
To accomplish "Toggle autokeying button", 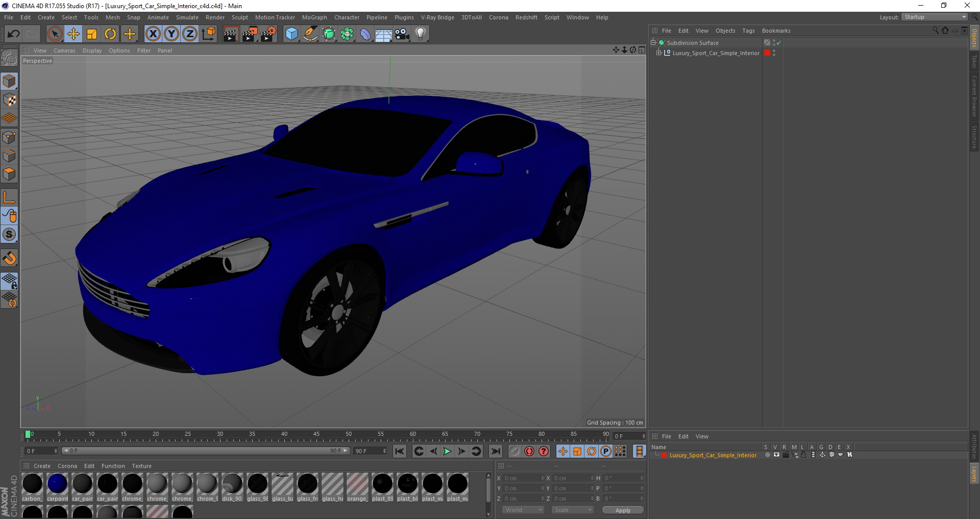I will (529, 451).
